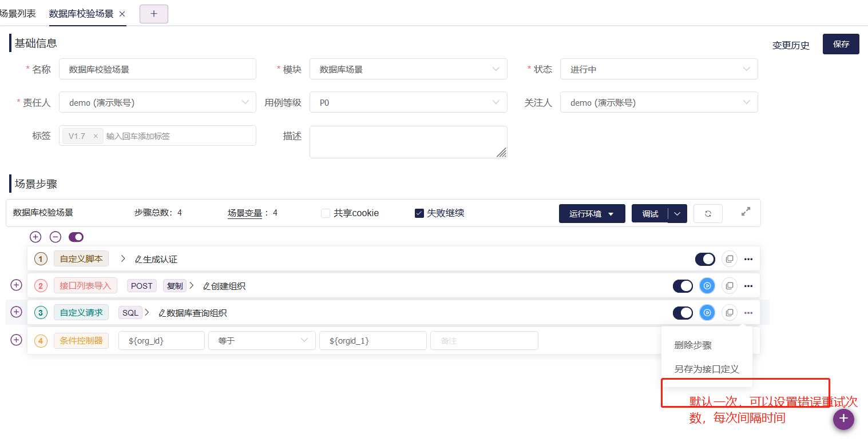Duplicate step 1 生成认证 using the copy icon
The image size is (868, 446).
coord(729,258)
